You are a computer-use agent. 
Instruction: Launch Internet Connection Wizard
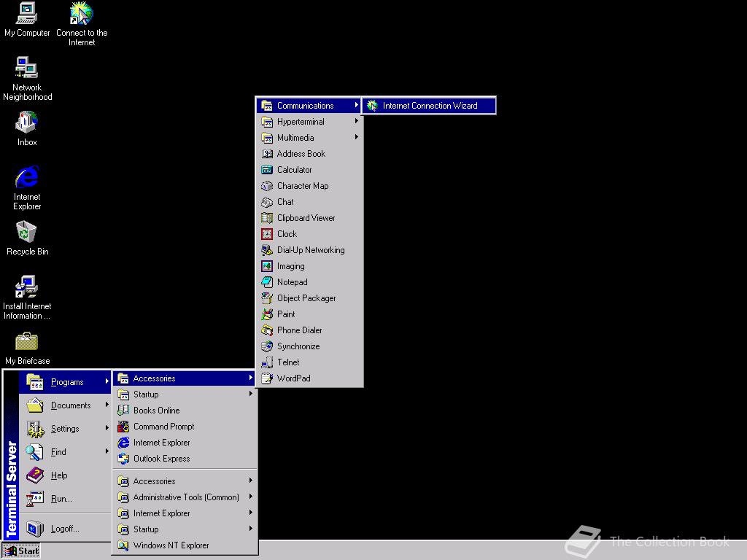point(429,106)
